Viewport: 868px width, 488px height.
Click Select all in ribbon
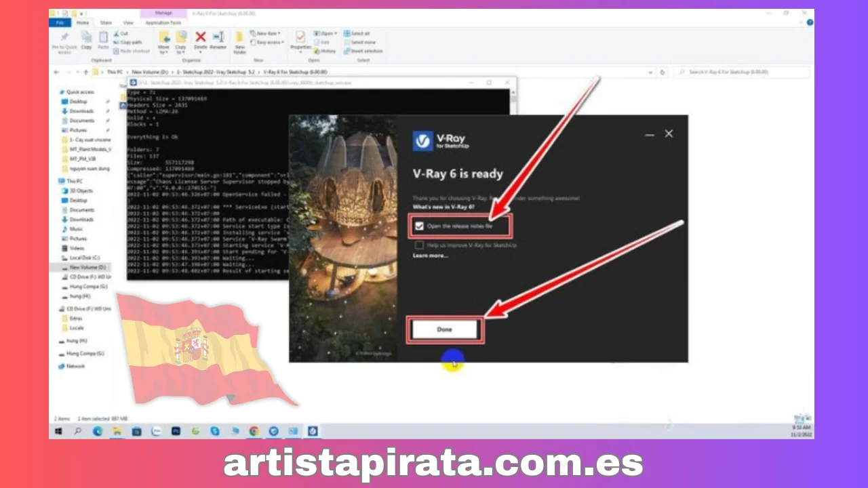click(357, 33)
